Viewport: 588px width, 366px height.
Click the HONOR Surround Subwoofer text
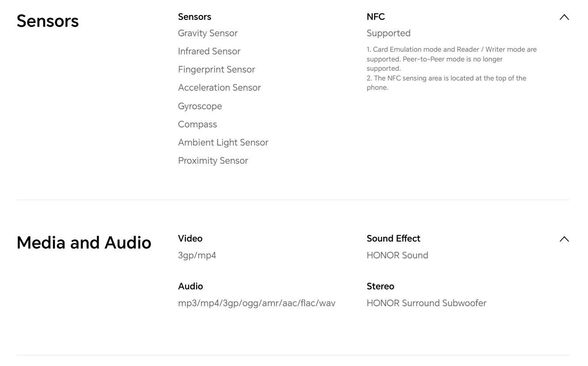pyautogui.click(x=427, y=303)
